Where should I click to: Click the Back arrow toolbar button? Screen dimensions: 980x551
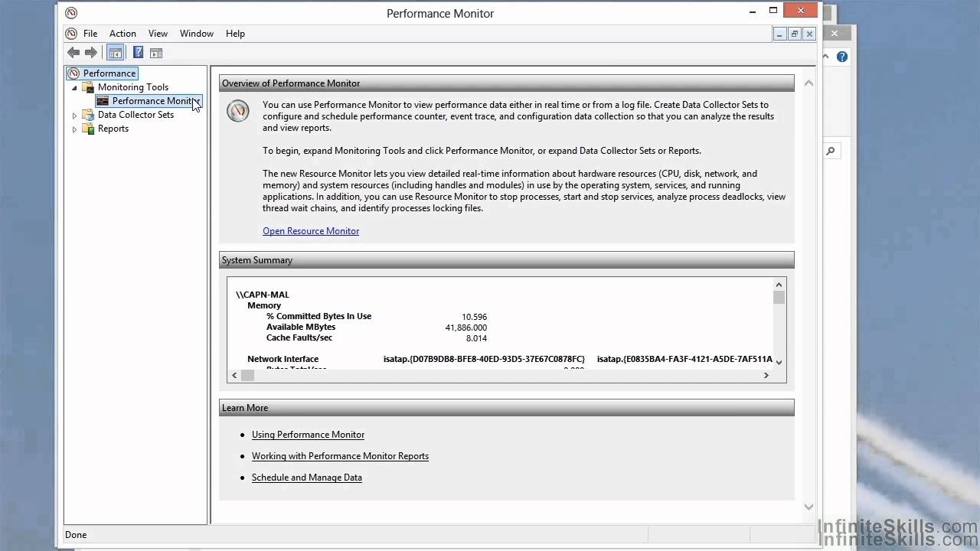[73, 53]
